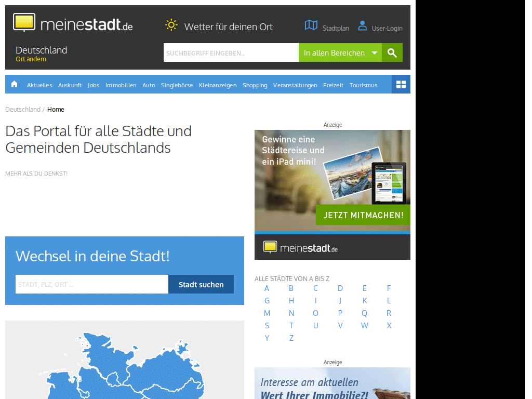This screenshot has width=532, height=399.
Task: Click the Immobilie ad banner
Action: point(332,383)
